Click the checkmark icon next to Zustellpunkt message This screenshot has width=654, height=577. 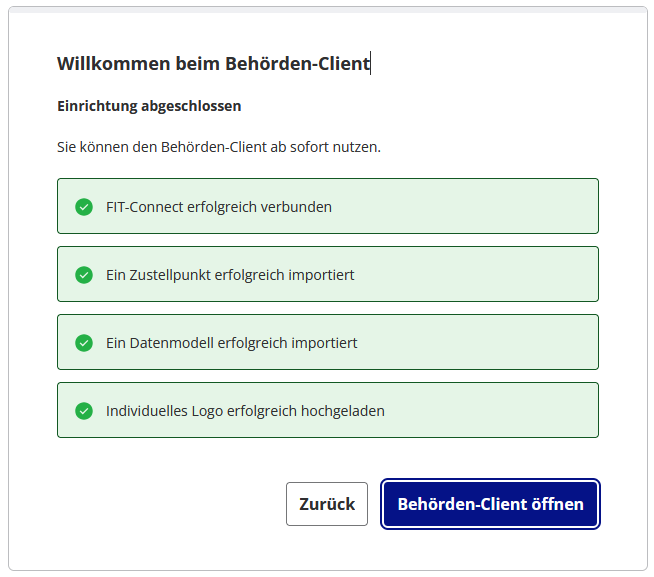click(x=84, y=275)
